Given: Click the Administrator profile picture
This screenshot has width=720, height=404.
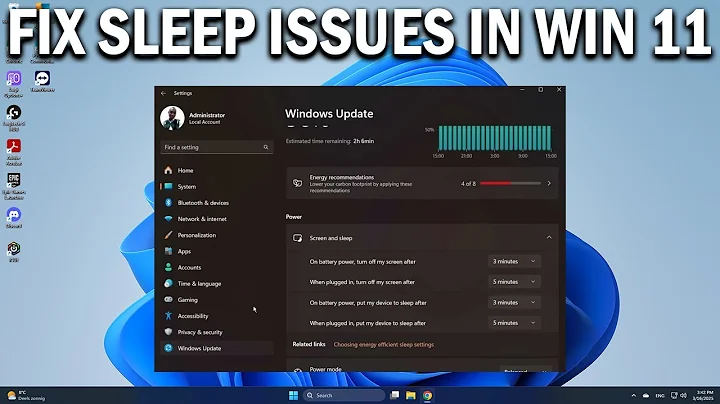Looking at the screenshot, I should point(172,118).
